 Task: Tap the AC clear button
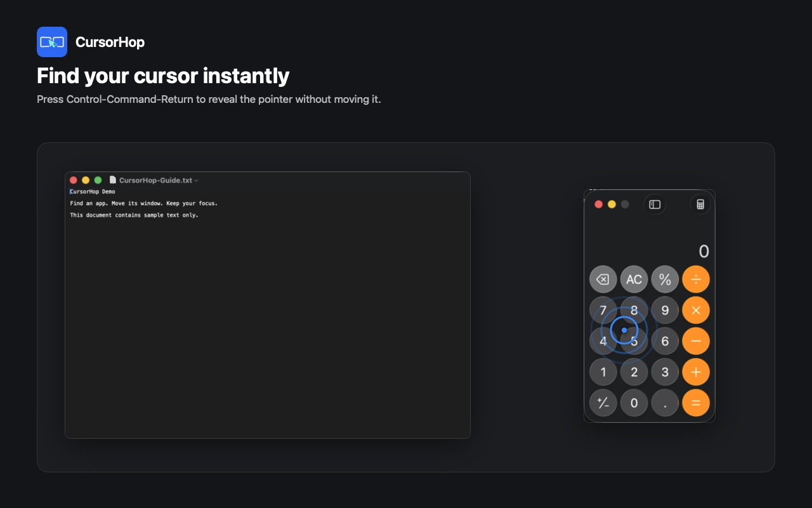(634, 279)
